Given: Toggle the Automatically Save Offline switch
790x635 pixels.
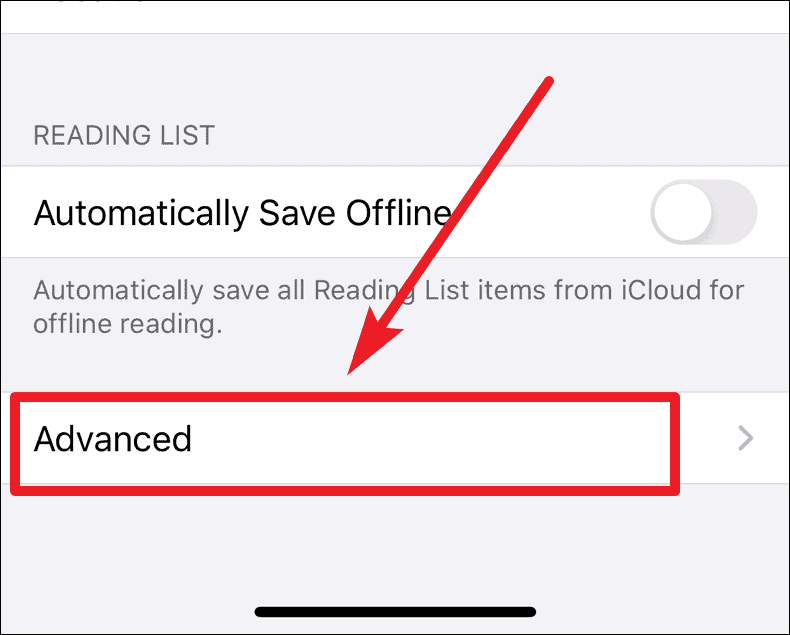Looking at the screenshot, I should 703,212.
